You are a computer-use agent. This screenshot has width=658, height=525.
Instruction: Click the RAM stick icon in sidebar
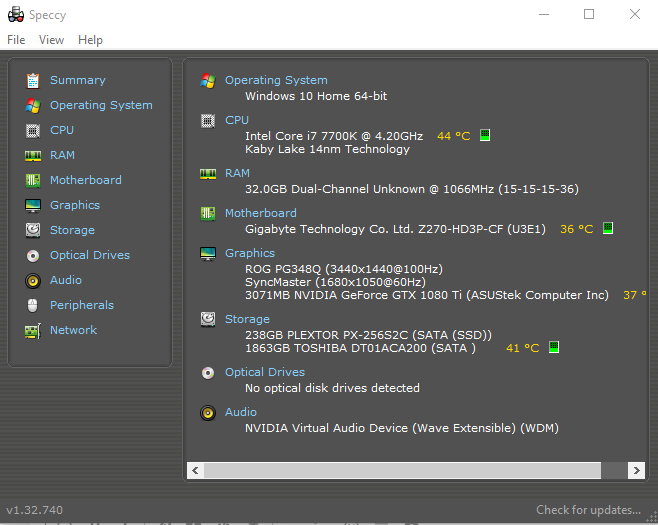33,156
